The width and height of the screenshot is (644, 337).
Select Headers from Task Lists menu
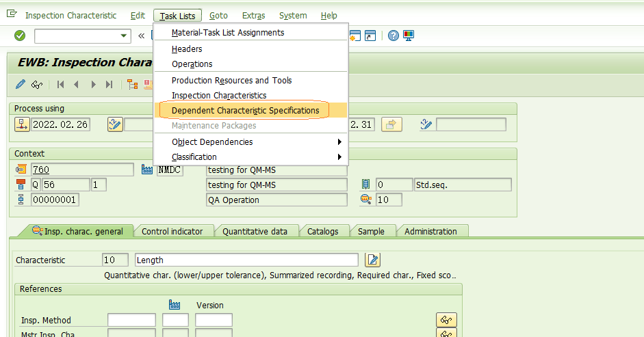251,49
